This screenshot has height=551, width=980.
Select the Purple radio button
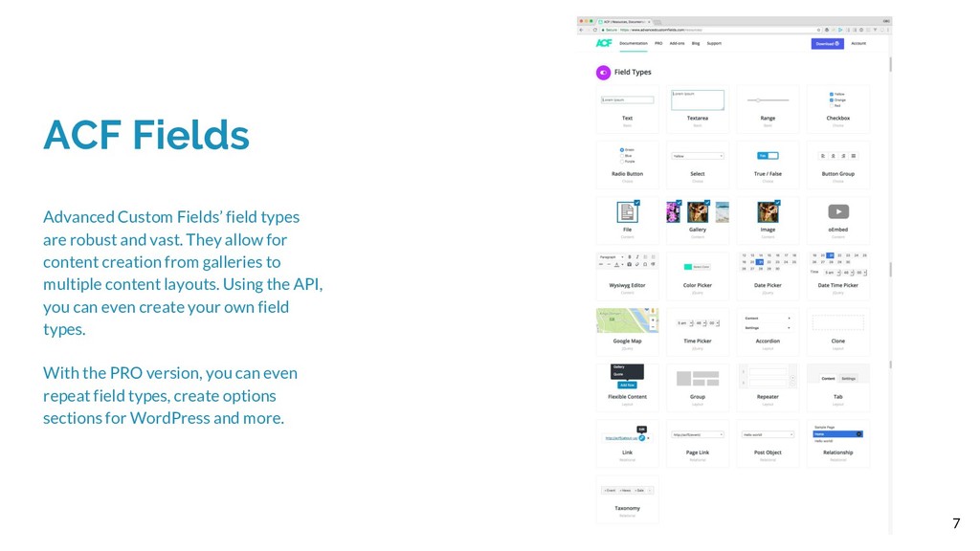tap(622, 161)
